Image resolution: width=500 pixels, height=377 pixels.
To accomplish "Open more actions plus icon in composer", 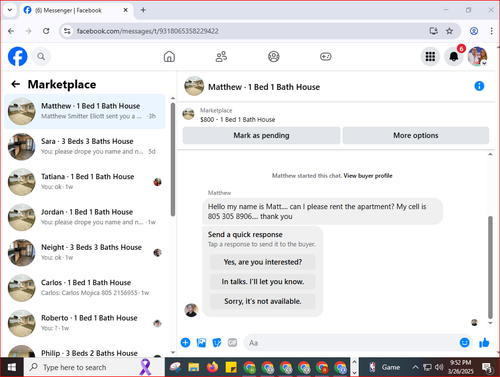I will [185, 342].
